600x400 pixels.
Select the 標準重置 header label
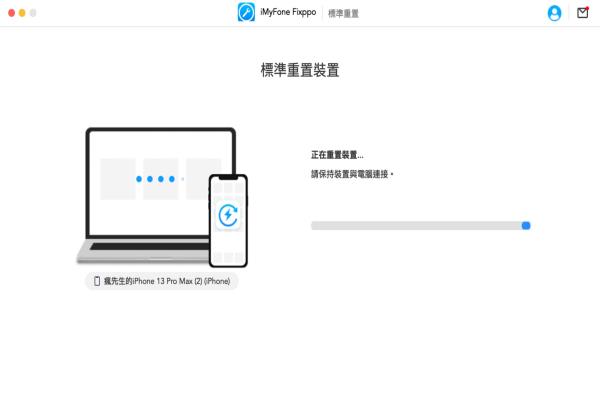tap(343, 13)
